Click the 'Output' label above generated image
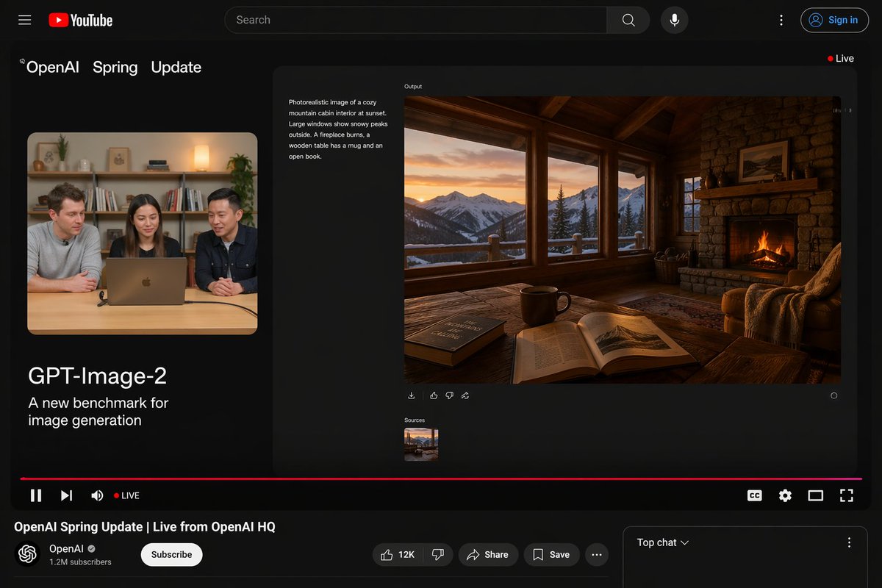Image resolution: width=882 pixels, height=588 pixels. pos(413,87)
